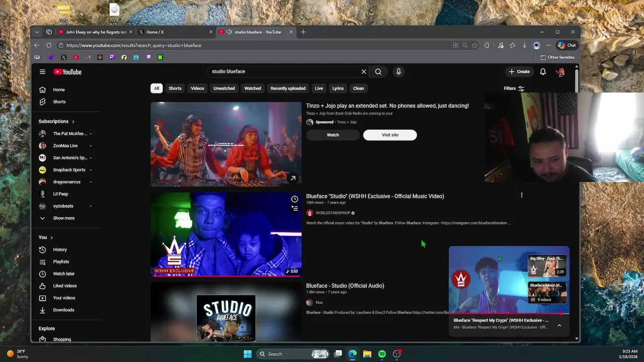Image resolution: width=644 pixels, height=362 pixels.
Task: Add Blueface Studio video to queue
Action: (x=295, y=208)
